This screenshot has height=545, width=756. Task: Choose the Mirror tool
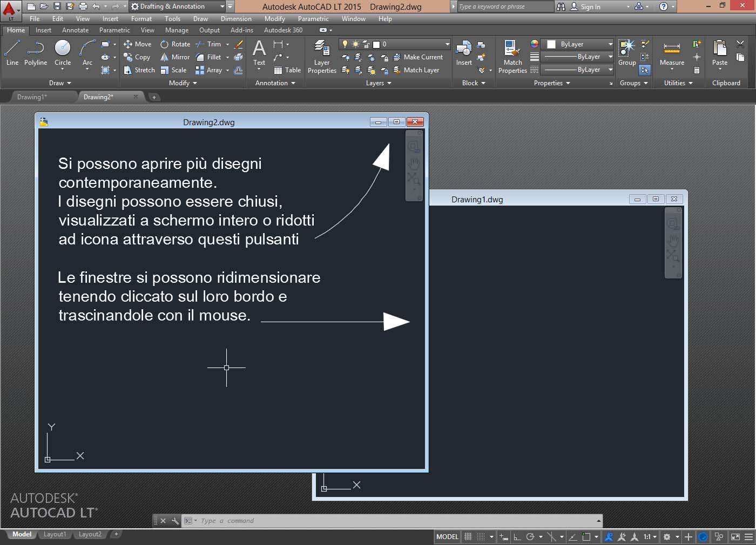[x=175, y=57]
